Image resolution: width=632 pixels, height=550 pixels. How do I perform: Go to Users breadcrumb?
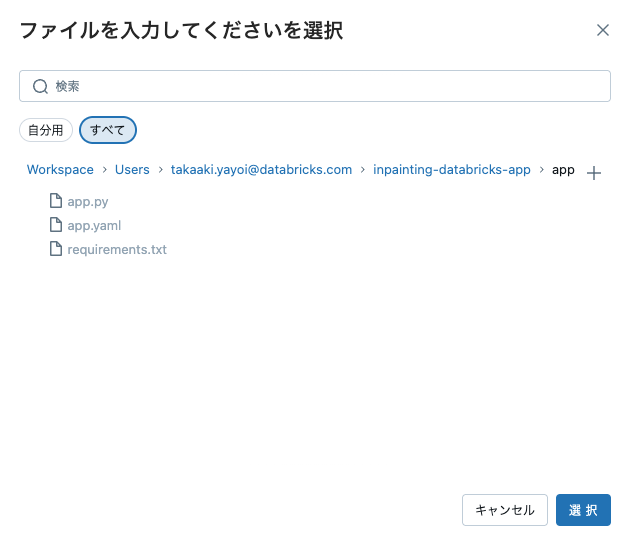[x=132, y=170]
